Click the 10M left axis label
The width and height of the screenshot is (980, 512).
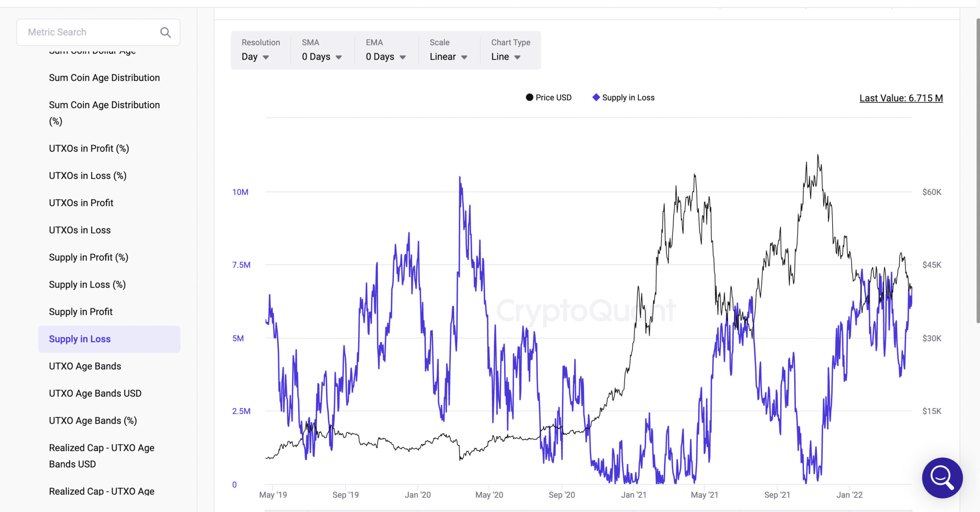click(x=240, y=192)
